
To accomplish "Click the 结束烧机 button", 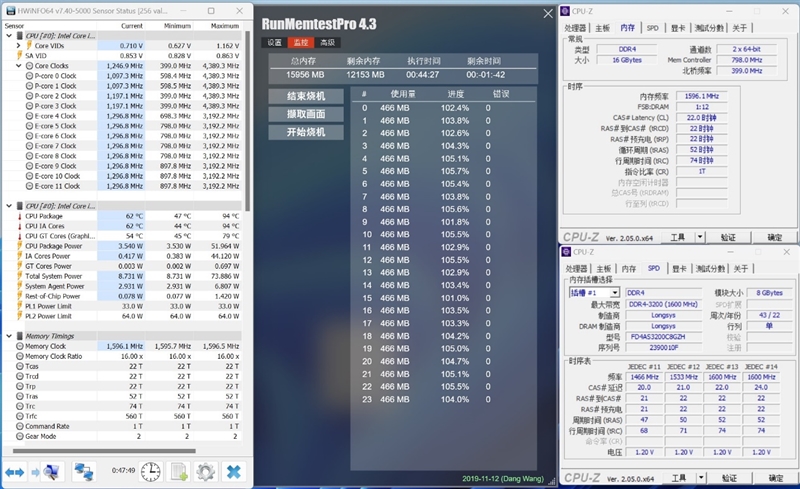I will point(306,96).
